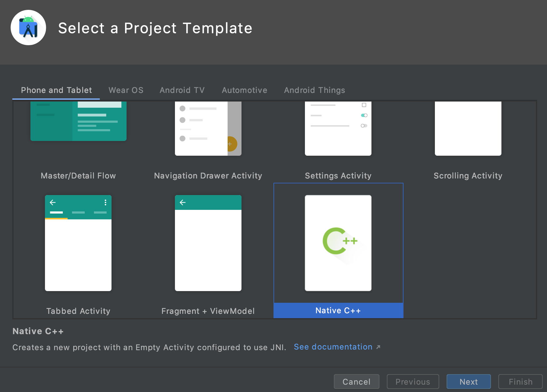Viewport: 547px width, 392px height.
Task: Select the Settings Activity template preview
Action: coord(338,128)
